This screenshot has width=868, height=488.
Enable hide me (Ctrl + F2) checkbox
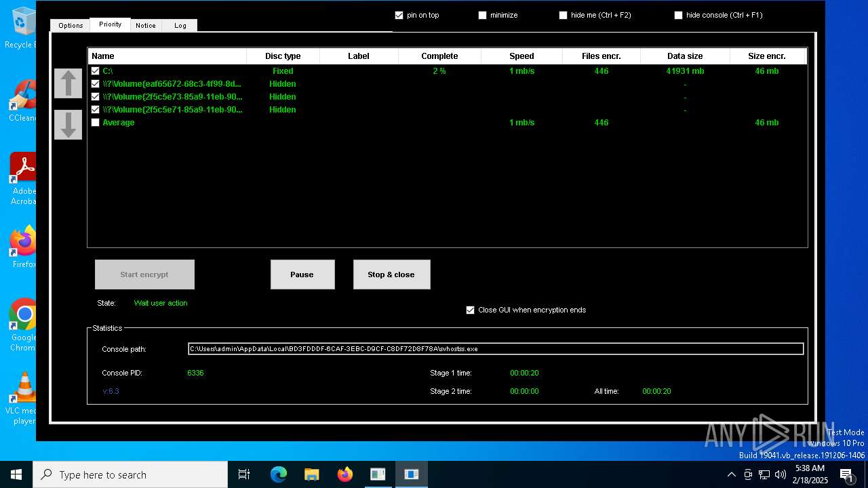pyautogui.click(x=563, y=15)
